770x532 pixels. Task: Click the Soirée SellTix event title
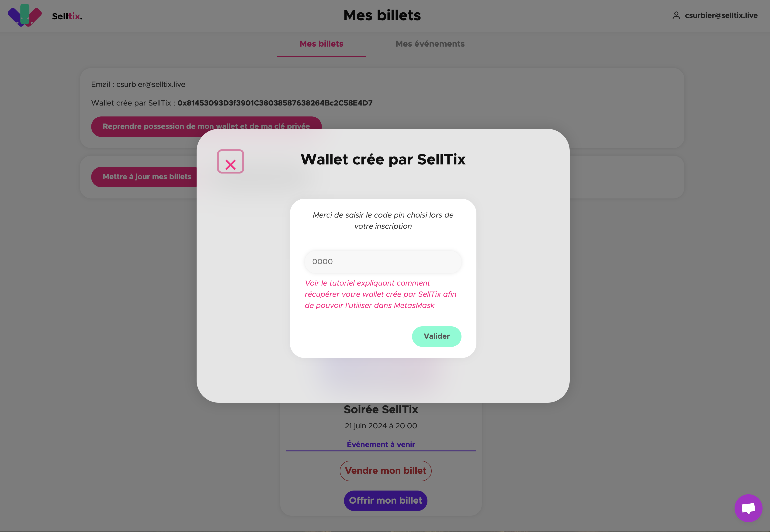pyautogui.click(x=381, y=409)
